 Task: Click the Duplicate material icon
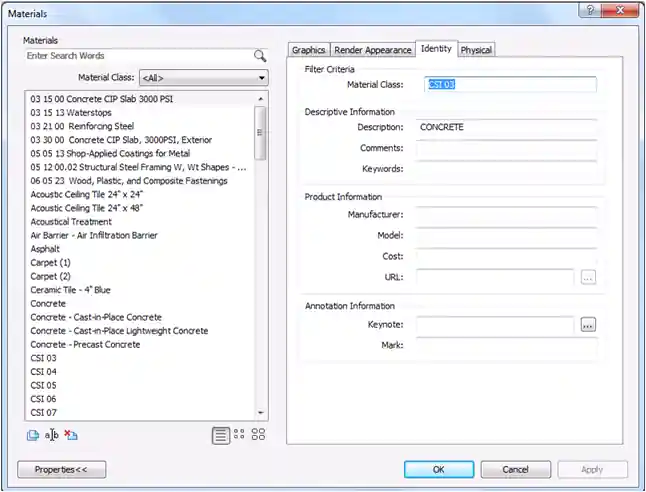click(33, 435)
